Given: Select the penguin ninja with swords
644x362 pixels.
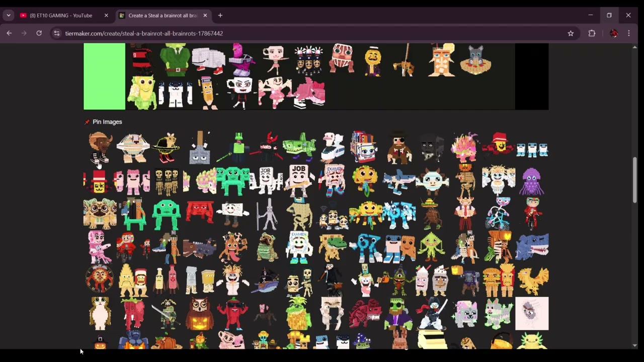Looking at the screenshot, I should (432, 313).
